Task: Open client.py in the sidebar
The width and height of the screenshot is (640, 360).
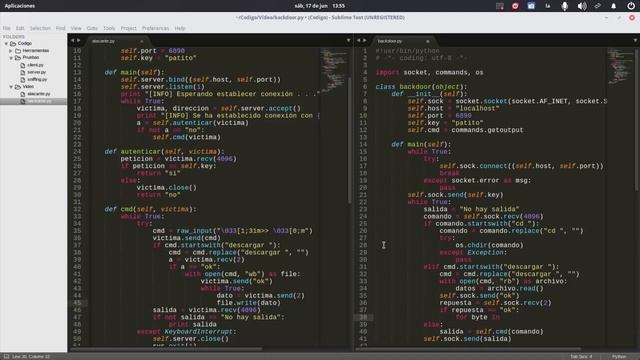Action: [x=36, y=65]
